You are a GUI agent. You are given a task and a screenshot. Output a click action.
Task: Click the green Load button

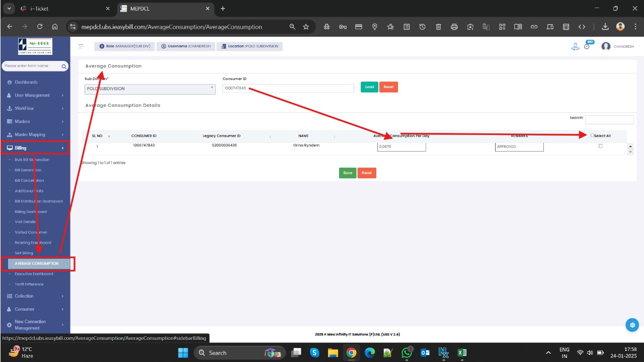tap(369, 87)
